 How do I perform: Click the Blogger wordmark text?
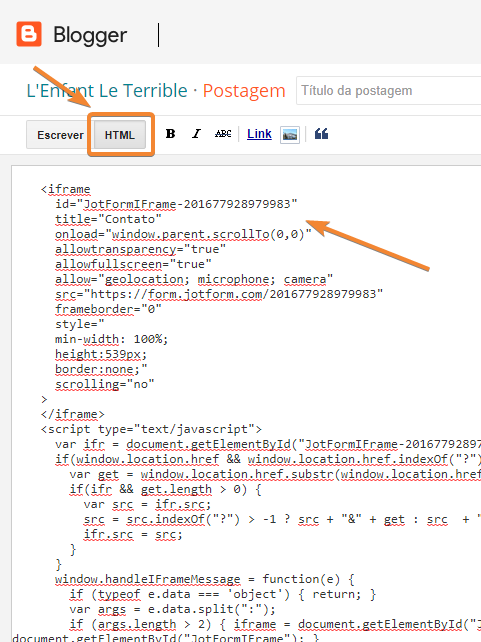[x=90, y=36]
